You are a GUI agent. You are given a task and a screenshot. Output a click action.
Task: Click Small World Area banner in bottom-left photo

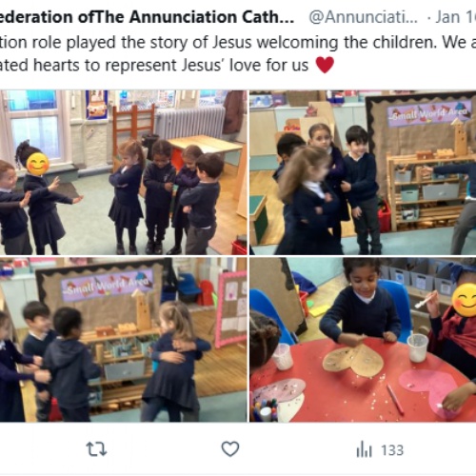coord(108,285)
